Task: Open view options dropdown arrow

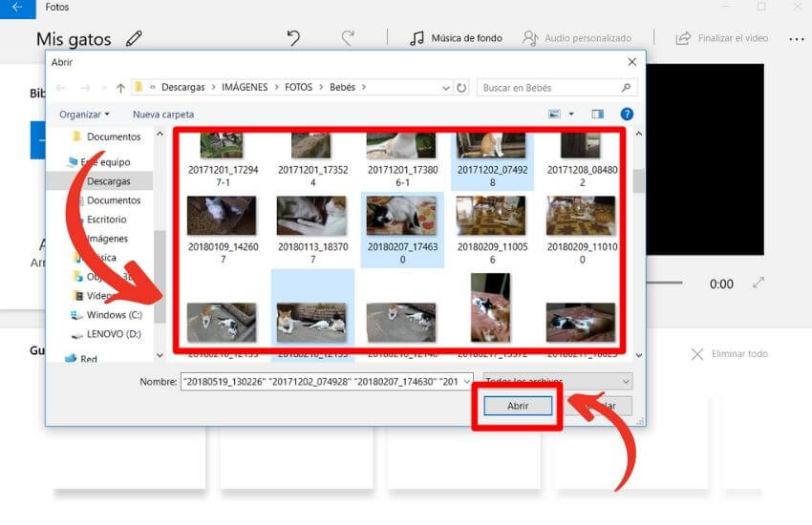Action: (571, 114)
